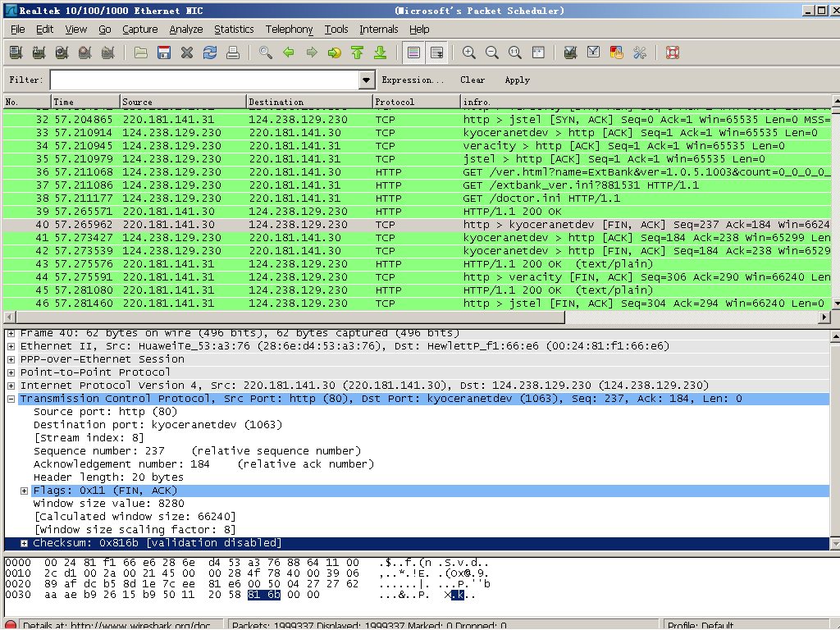Open the Analyze menu
Screen dimensions: 840x630
pyautogui.click(x=186, y=30)
